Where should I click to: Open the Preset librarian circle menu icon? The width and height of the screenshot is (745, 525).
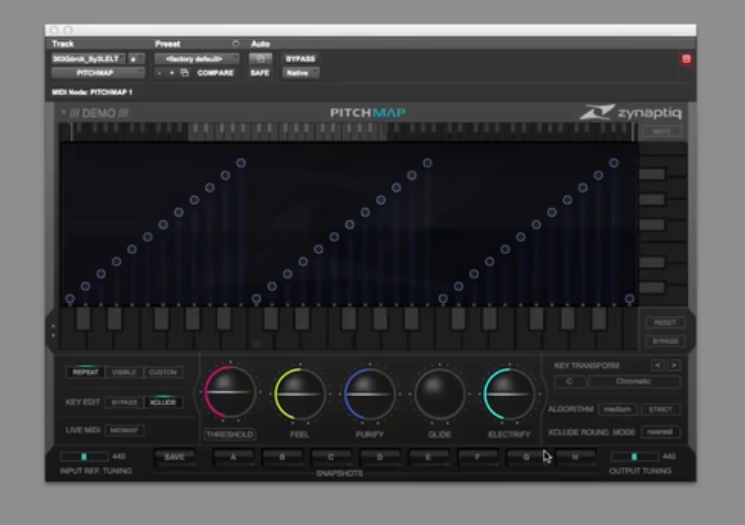click(236, 44)
